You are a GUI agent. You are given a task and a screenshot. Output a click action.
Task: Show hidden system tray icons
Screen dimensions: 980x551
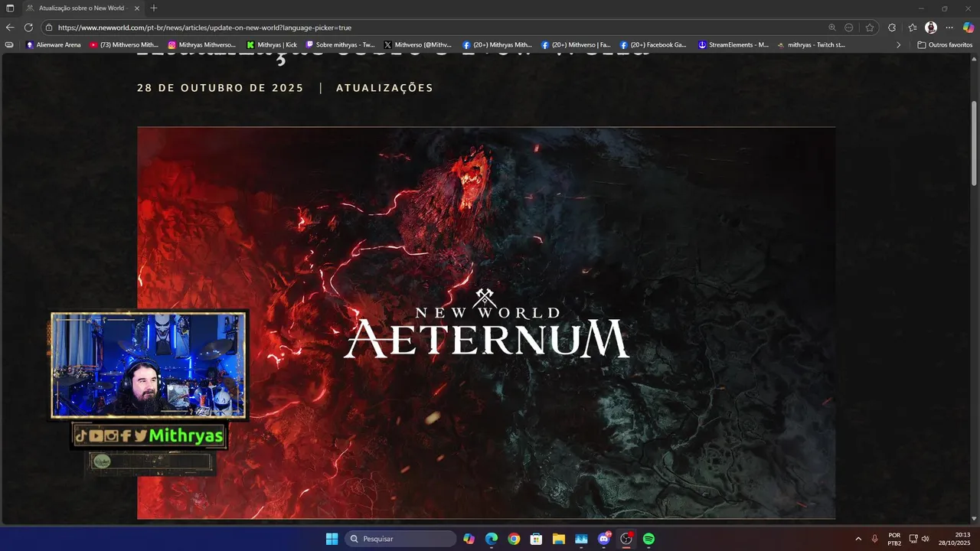[x=857, y=539]
